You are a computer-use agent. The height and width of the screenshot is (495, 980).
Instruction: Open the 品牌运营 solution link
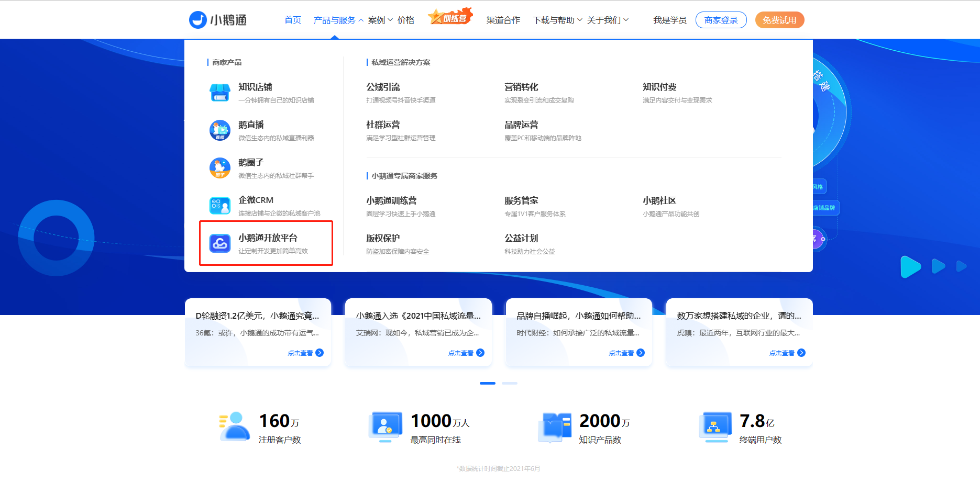[521, 125]
